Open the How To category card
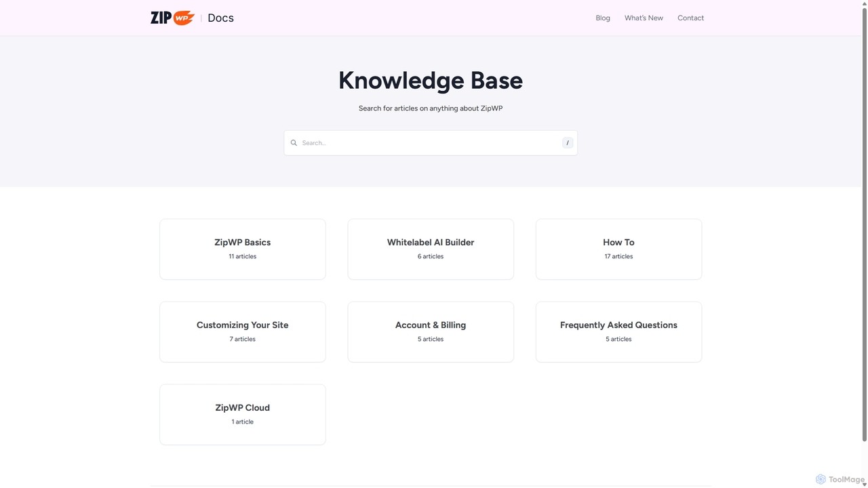868x488 pixels. 618,249
